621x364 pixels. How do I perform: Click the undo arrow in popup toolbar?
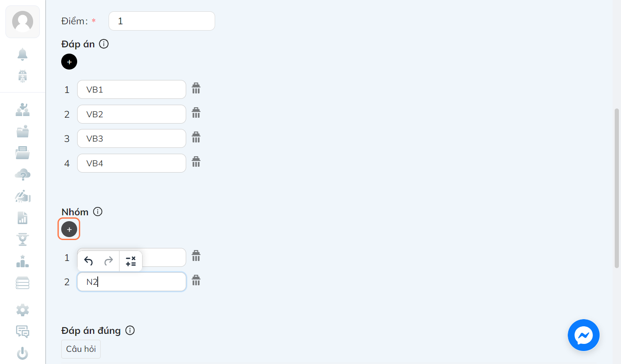[88, 261]
